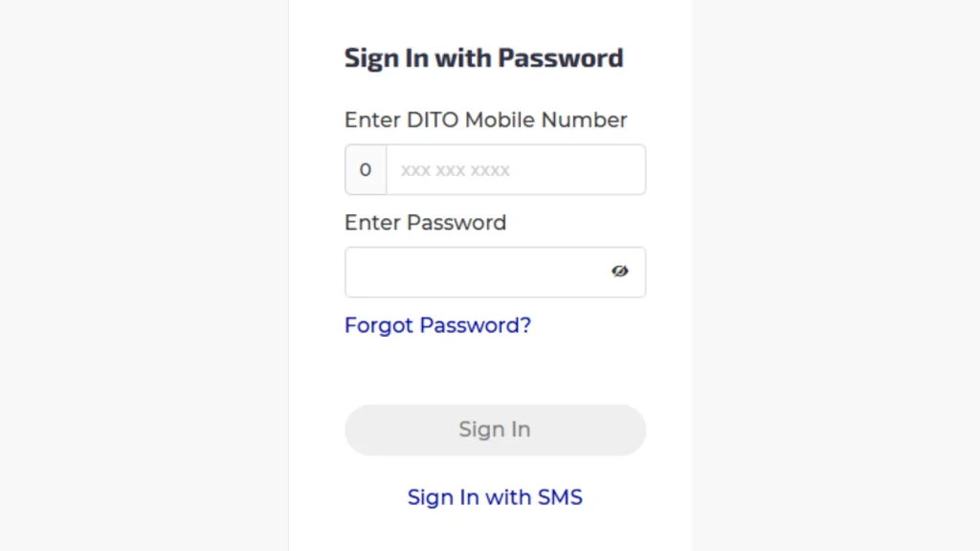Choose SMS sign-in instead of password
This screenshot has width=980, height=551.
(495, 496)
